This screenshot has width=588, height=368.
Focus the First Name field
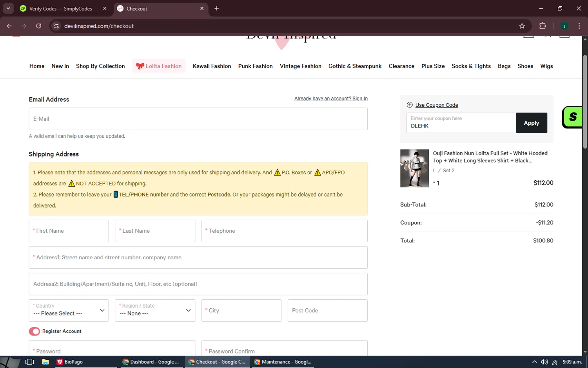point(69,231)
